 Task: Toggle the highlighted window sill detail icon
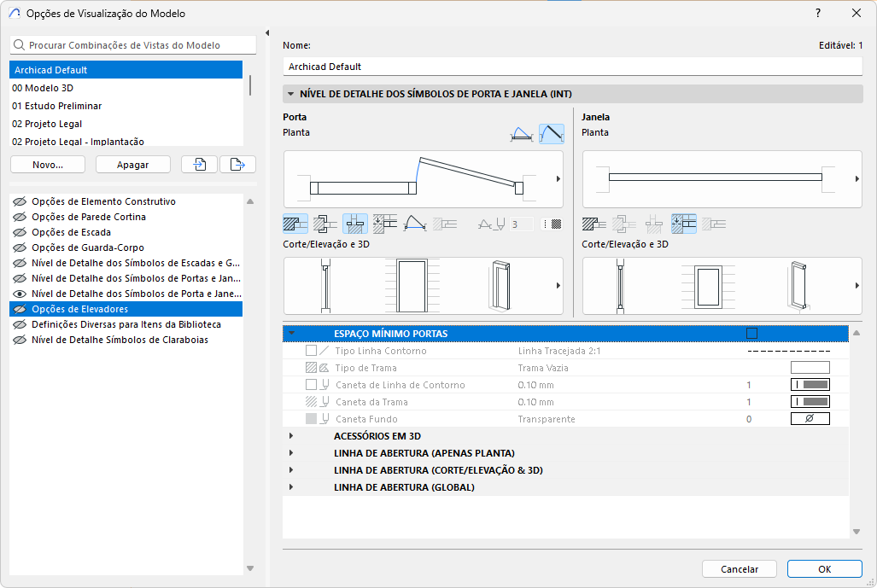point(684,224)
